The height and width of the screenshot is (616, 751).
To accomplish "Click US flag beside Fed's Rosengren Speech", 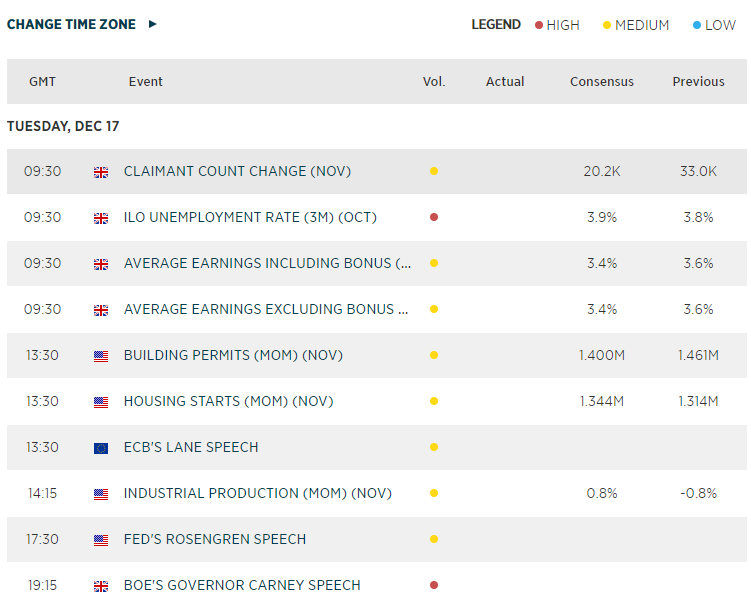I will coord(101,540).
